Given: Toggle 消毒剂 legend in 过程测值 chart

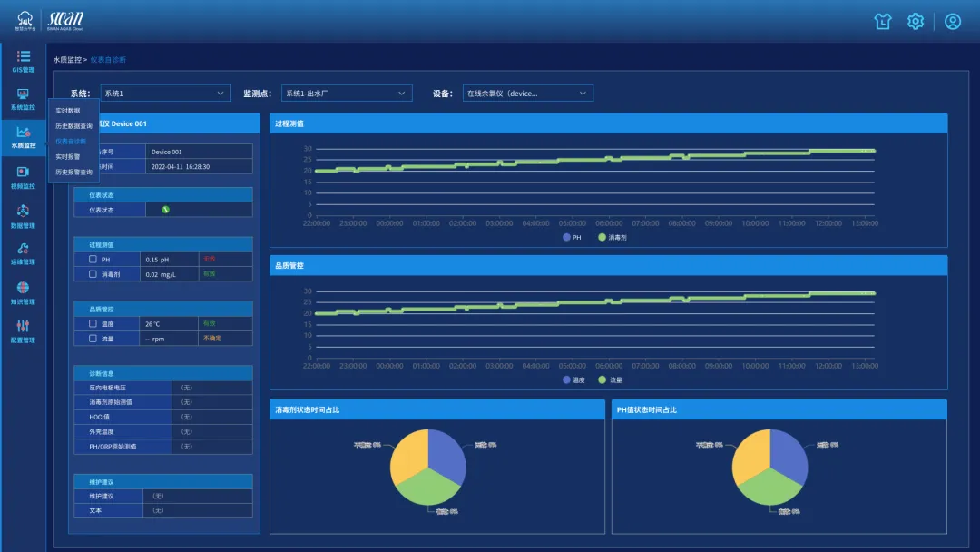Looking at the screenshot, I should coord(612,238).
